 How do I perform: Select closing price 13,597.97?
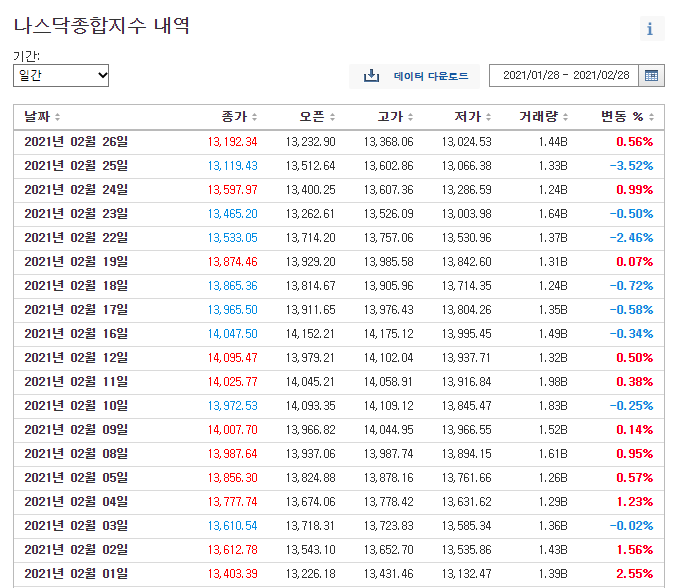[233, 190]
